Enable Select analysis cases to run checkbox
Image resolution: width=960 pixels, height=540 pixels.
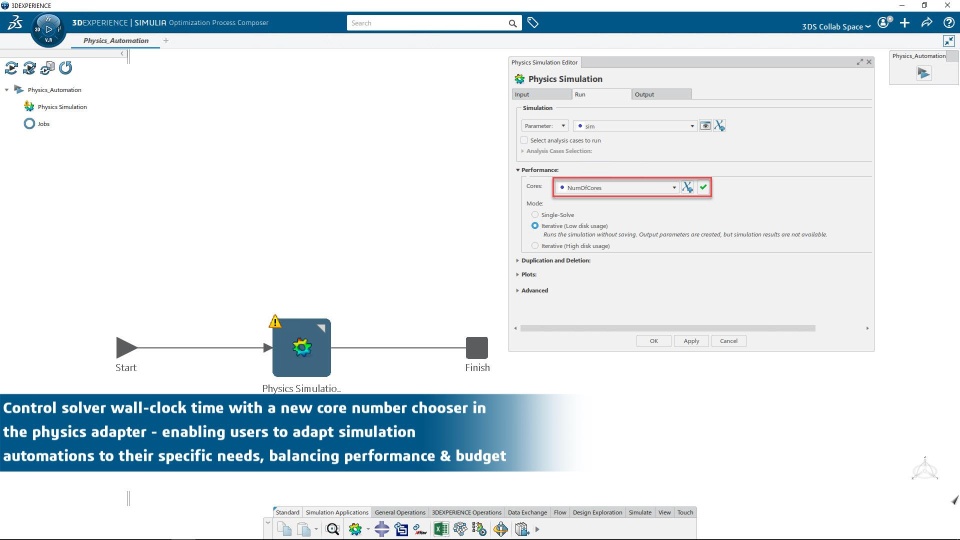coord(524,140)
